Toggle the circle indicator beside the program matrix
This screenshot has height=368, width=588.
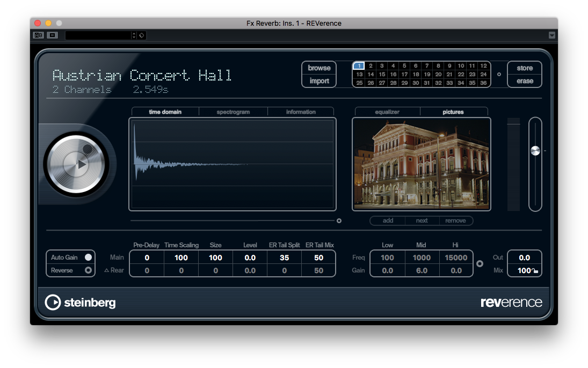pyautogui.click(x=499, y=74)
